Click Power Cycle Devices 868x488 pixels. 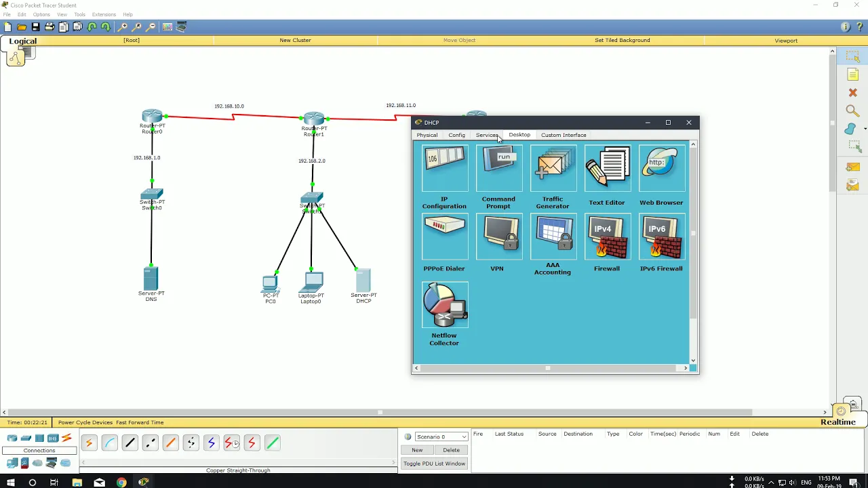(x=85, y=422)
